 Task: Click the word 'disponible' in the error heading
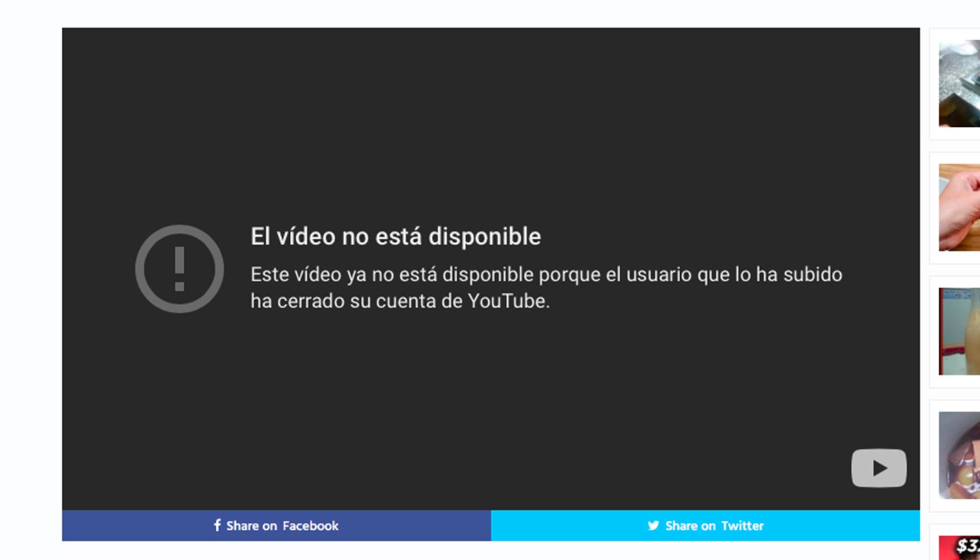point(484,236)
